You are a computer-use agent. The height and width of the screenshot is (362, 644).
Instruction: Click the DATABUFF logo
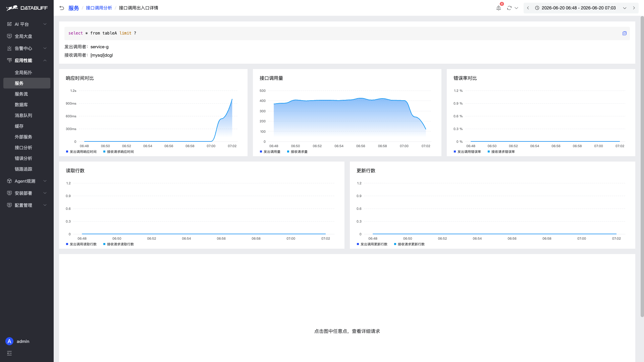coord(27,8)
